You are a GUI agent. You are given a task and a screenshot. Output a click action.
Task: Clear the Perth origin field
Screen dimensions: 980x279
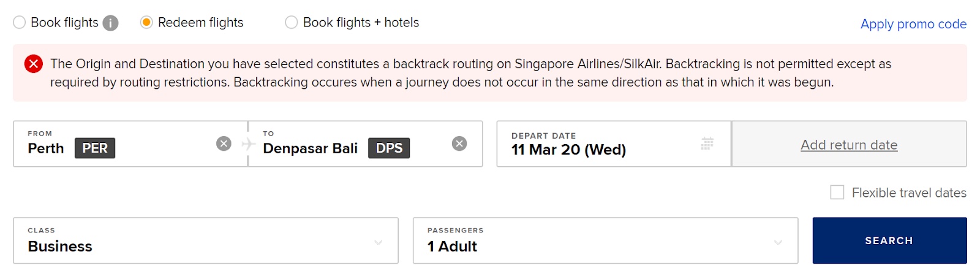[x=224, y=143]
